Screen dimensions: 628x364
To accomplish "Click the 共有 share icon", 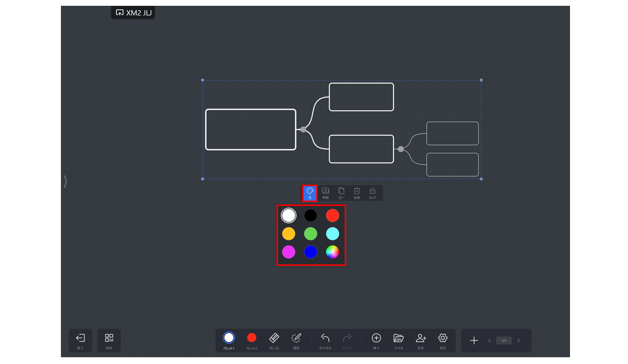I will [x=421, y=341].
